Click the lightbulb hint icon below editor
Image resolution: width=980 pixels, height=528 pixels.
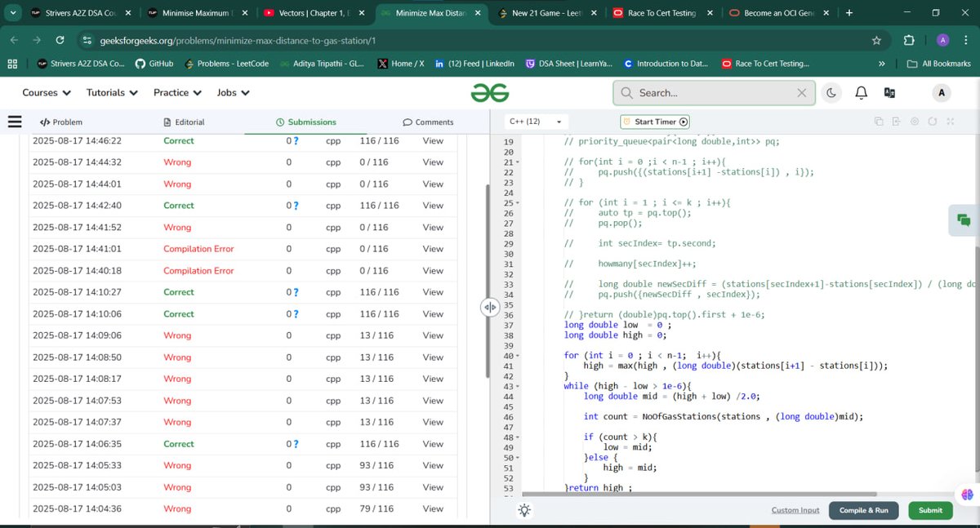[524, 510]
